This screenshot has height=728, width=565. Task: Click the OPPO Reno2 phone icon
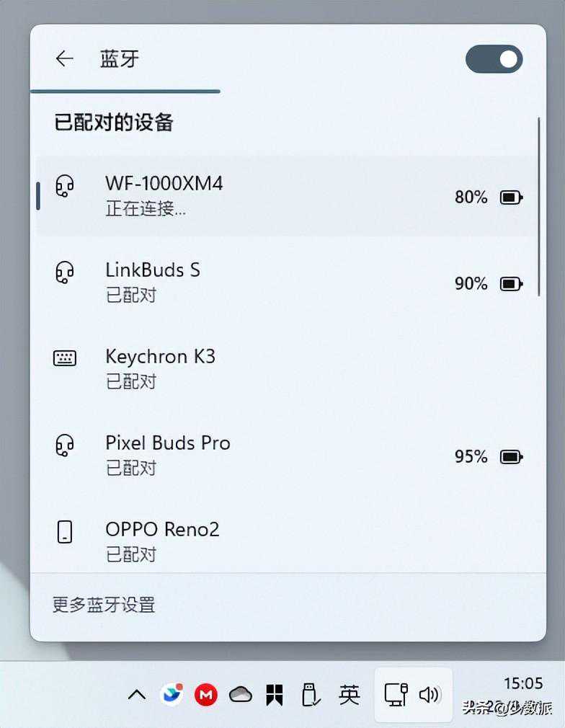click(x=65, y=532)
